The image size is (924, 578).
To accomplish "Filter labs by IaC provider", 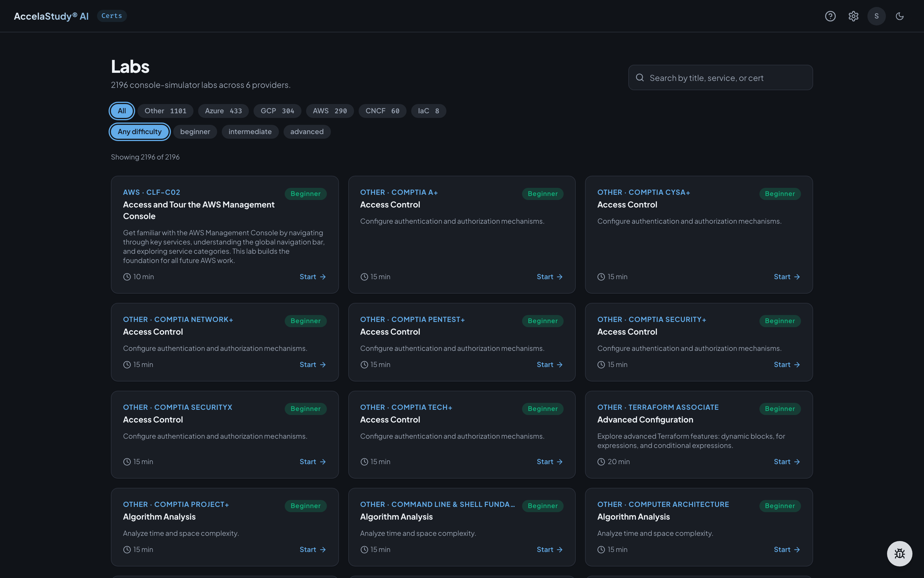I will (x=429, y=111).
